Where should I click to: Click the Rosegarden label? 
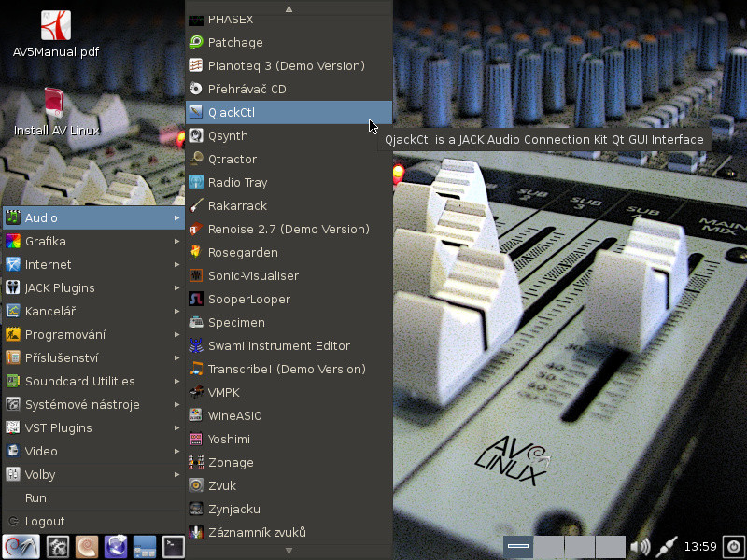click(x=243, y=253)
